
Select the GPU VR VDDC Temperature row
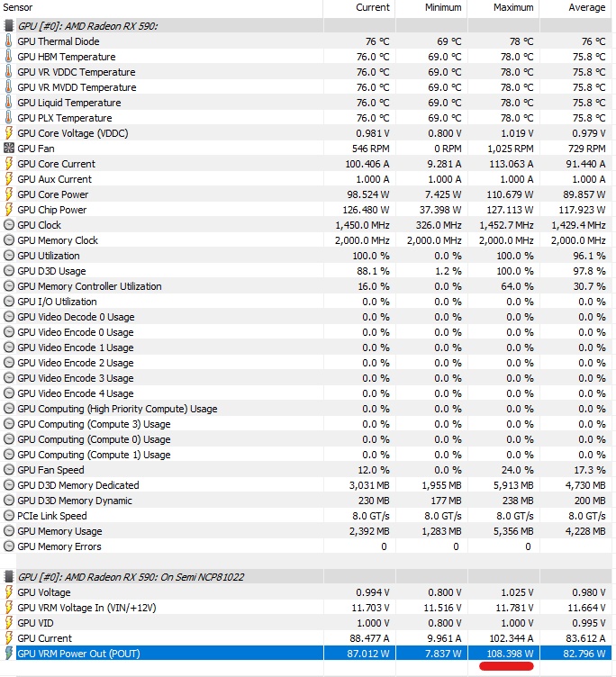[308, 72]
